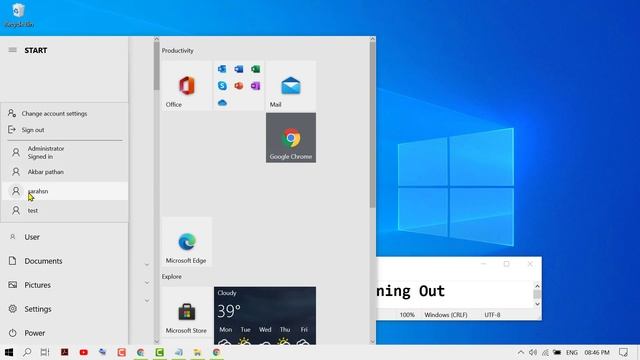This screenshot has width=640, height=360.
Task: Show hidden tray icons chevron
Action: [521, 352]
